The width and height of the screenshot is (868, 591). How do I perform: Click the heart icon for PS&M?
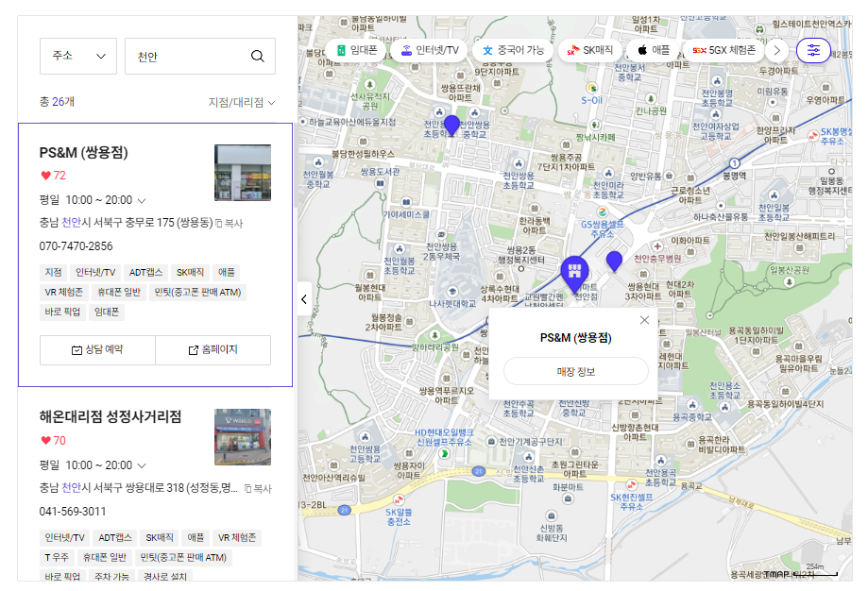tap(46, 176)
